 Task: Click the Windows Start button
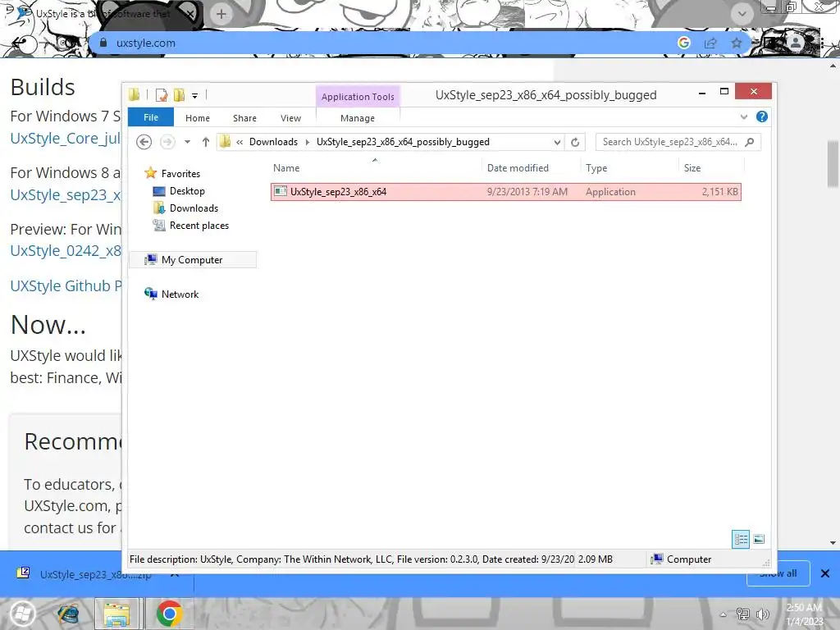pyautogui.click(x=23, y=614)
